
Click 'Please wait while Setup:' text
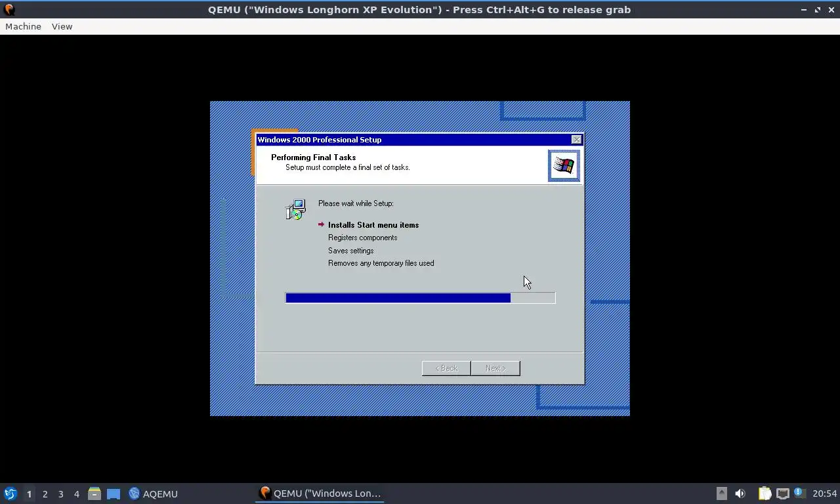point(356,203)
